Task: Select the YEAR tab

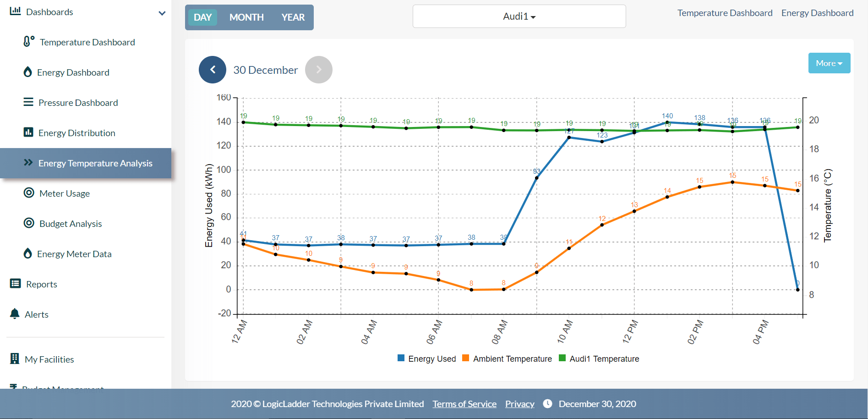Action: [293, 17]
